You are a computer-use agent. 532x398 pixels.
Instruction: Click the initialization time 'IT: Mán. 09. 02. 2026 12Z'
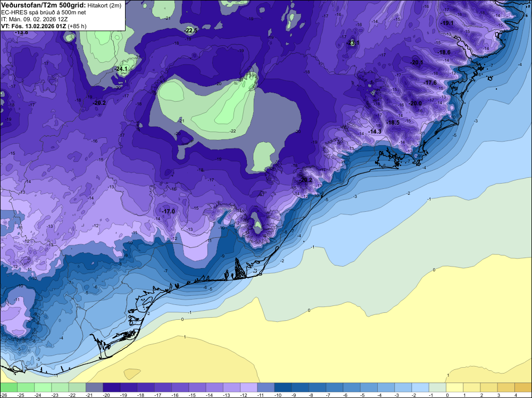click(x=34, y=19)
